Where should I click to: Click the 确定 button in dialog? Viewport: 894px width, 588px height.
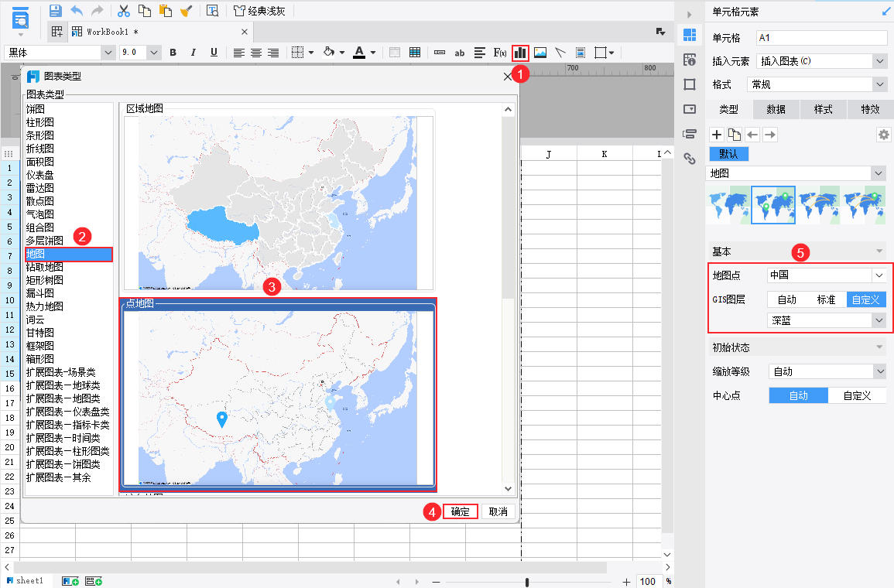pyautogui.click(x=461, y=512)
